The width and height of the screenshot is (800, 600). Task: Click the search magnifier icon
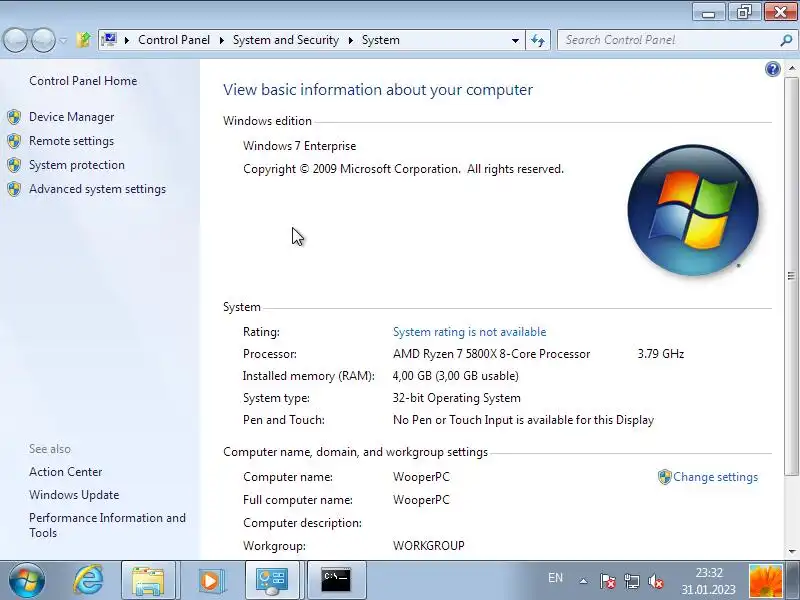(786, 40)
